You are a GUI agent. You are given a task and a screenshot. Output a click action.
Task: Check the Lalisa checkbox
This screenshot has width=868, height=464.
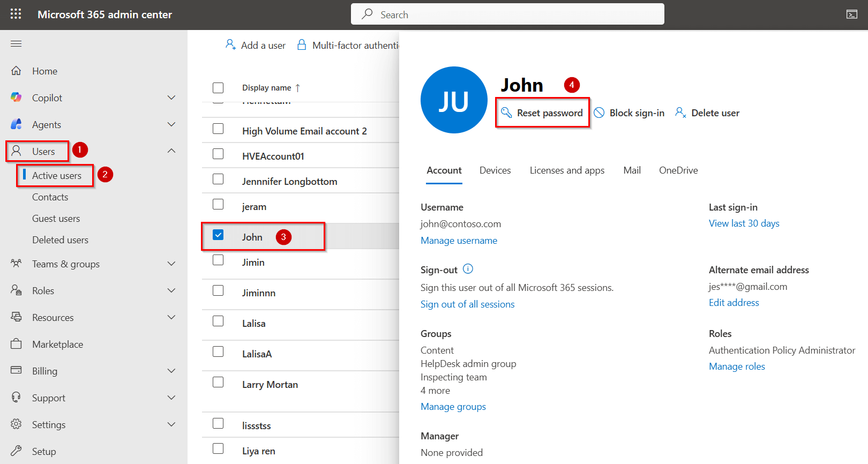click(218, 321)
